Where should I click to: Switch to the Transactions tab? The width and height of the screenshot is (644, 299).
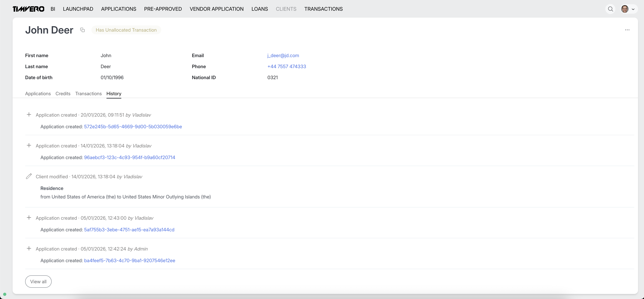coord(88,93)
